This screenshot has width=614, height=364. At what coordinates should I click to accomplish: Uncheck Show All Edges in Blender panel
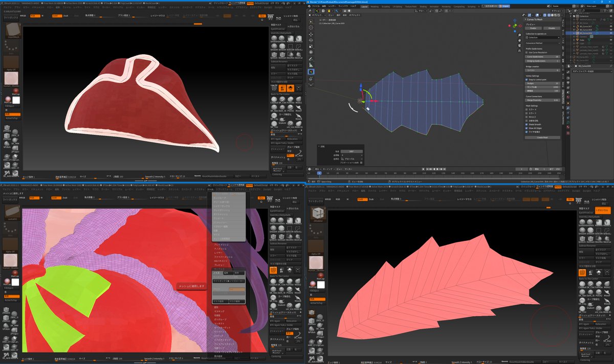click(x=527, y=128)
